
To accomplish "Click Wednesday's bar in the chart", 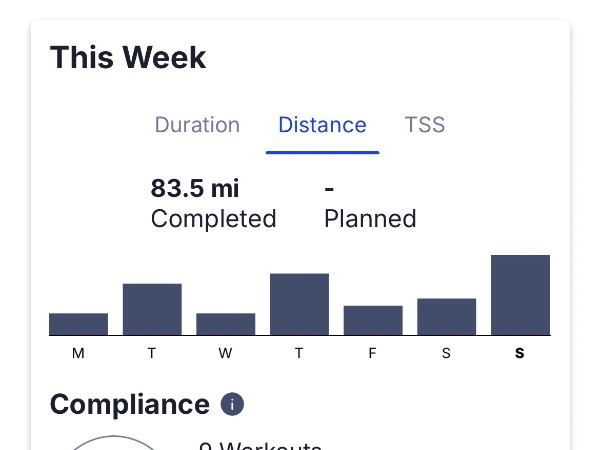I will pos(225,324).
